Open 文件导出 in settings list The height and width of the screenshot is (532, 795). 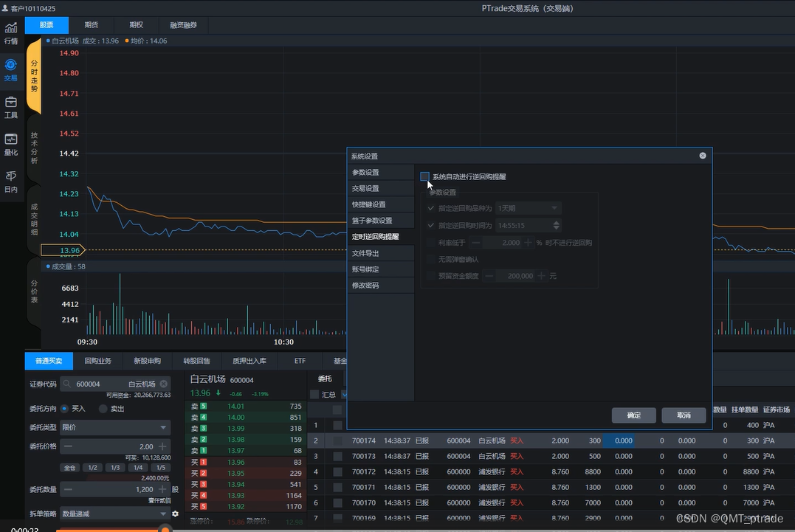point(381,253)
